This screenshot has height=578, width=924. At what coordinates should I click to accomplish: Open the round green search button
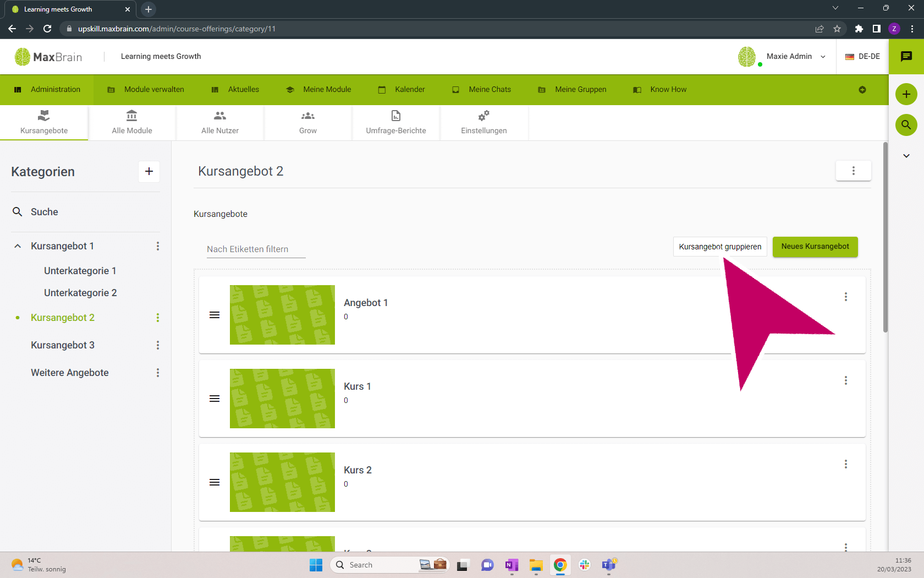coord(906,125)
